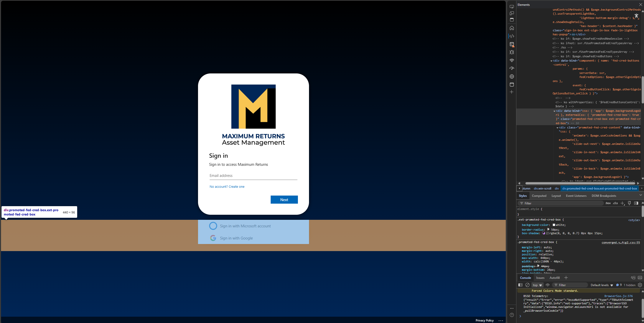Switch to the Styles tab
The height and width of the screenshot is (323, 644).
click(523, 196)
